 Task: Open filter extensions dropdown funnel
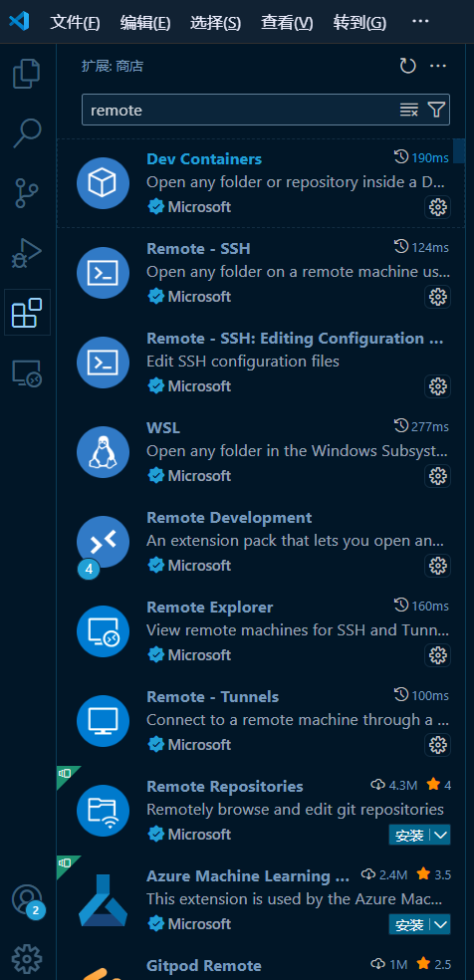(436, 110)
